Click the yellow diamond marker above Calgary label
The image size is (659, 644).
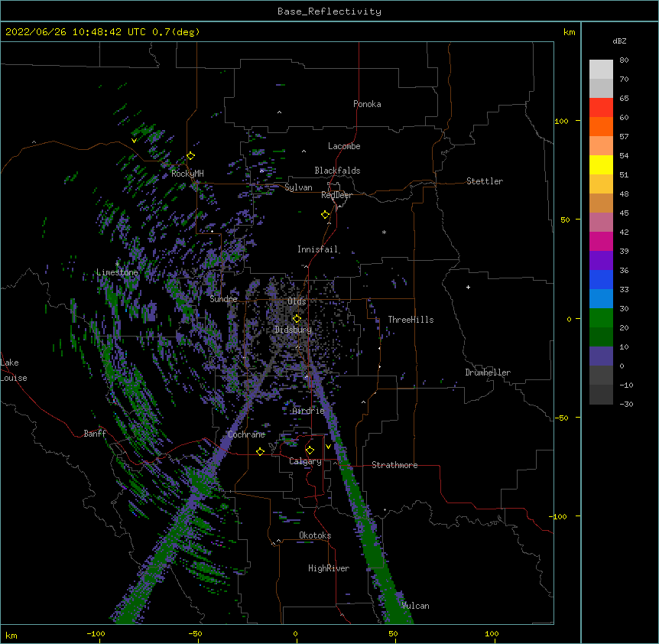click(x=310, y=450)
